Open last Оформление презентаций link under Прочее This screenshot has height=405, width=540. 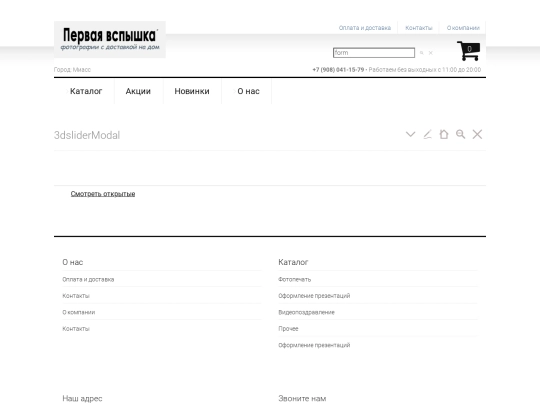click(x=314, y=345)
